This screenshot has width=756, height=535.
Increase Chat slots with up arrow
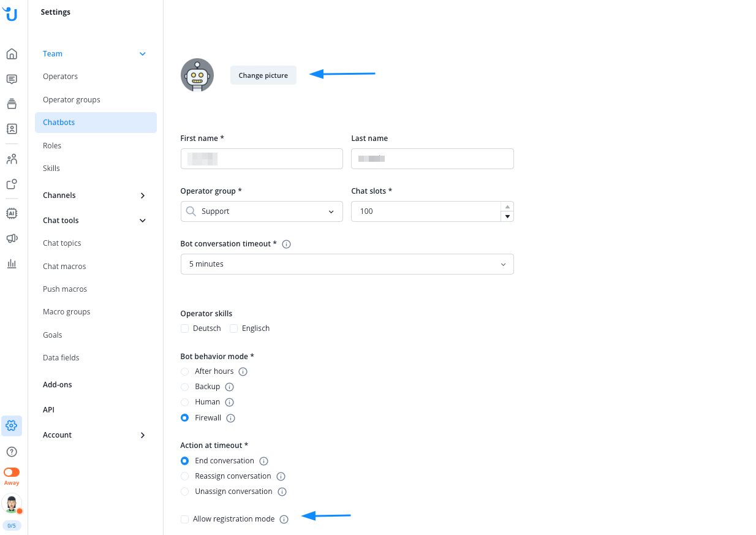(507, 207)
